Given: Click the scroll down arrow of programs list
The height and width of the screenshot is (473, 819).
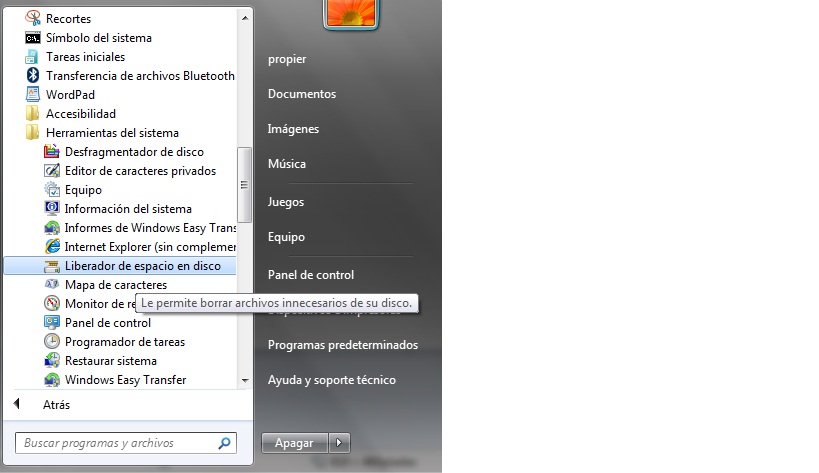Looking at the screenshot, I should [245, 381].
